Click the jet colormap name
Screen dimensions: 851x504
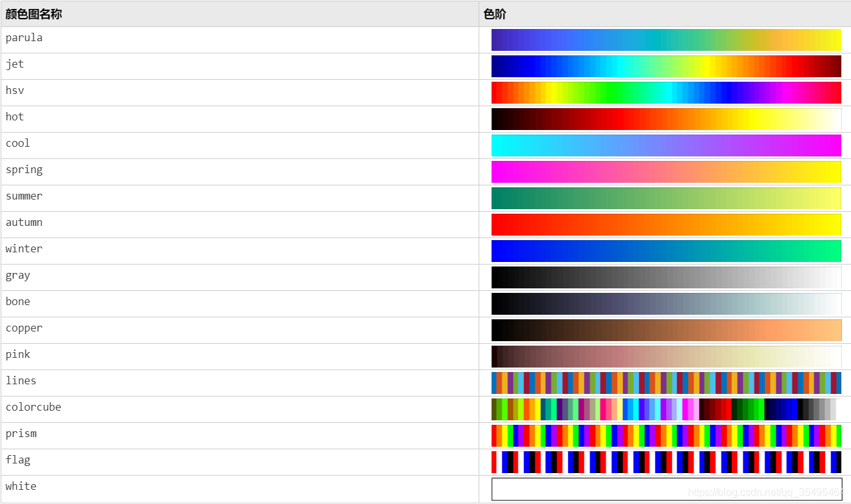[x=15, y=64]
